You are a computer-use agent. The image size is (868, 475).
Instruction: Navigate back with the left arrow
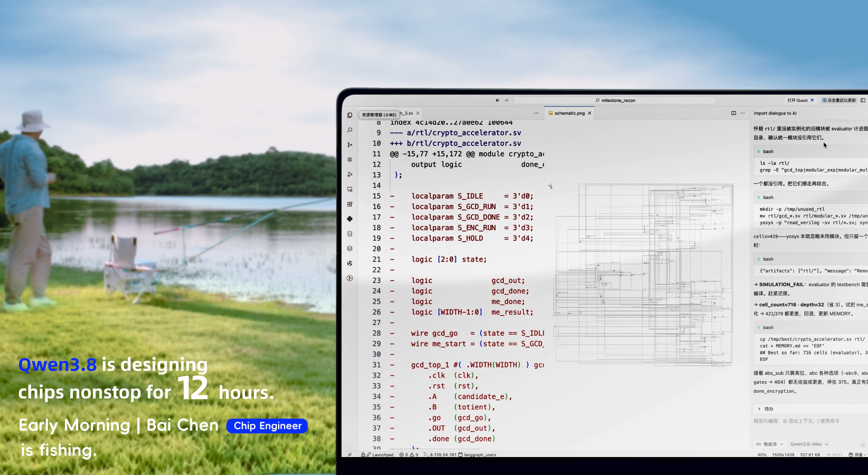(497, 100)
